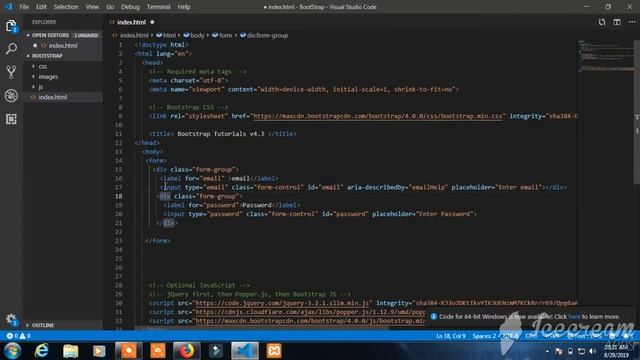Open File Explorer from the taskbar
This screenshot has height=360, width=640.
click(71, 351)
